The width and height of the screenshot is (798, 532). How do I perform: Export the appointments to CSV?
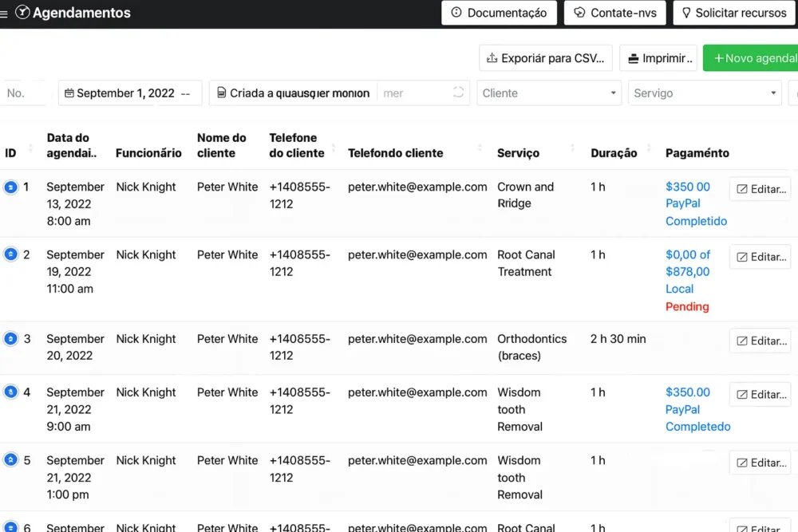[x=546, y=58]
